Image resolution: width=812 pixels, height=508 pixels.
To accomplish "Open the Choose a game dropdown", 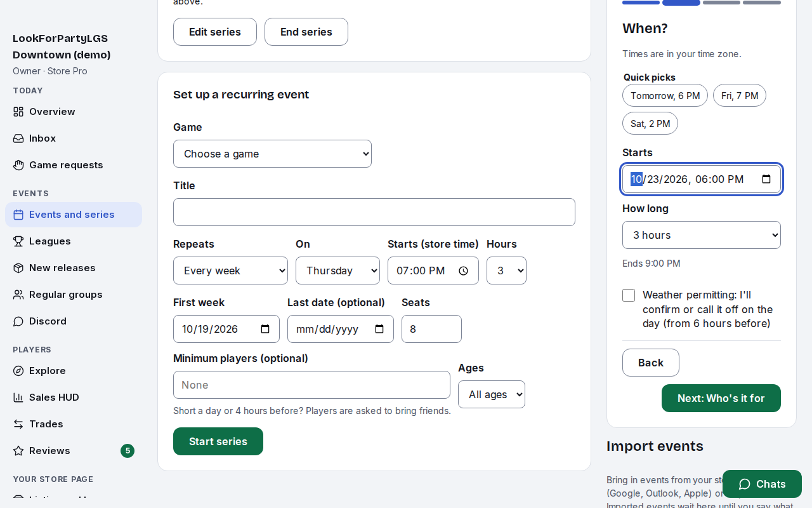I will pyautogui.click(x=272, y=154).
